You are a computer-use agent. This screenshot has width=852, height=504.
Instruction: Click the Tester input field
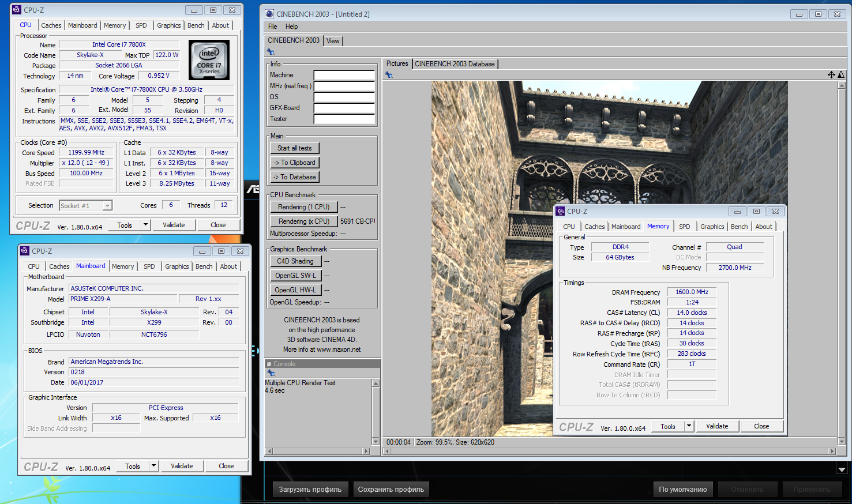(x=344, y=119)
